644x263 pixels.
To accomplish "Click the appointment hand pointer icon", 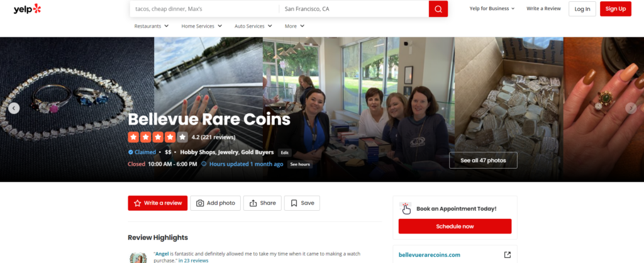I will tap(406, 208).
